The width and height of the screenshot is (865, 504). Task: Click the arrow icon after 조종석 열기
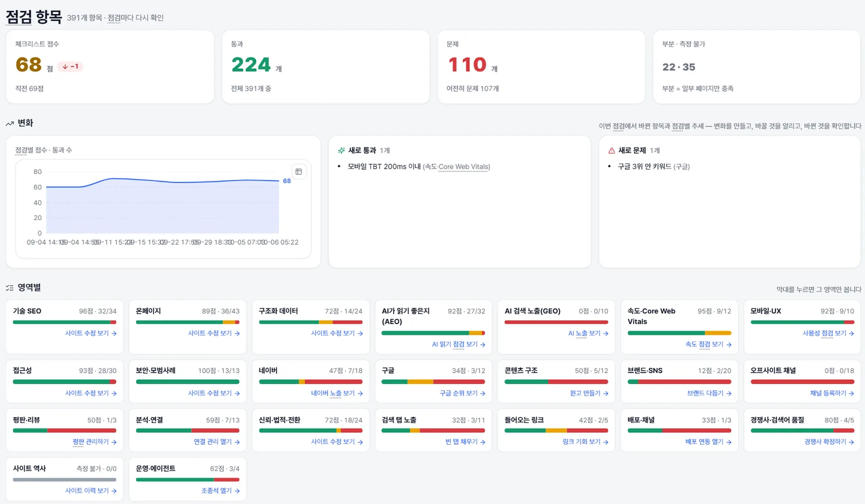(x=237, y=491)
